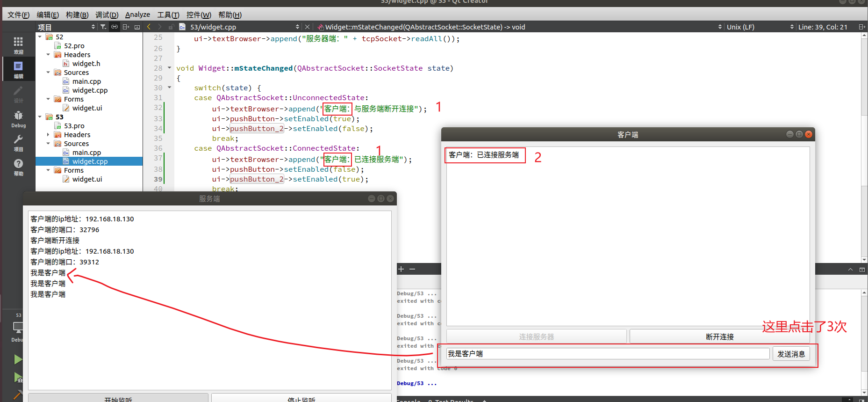Open the 设计 design mode
This screenshot has height=402, width=868.
(x=18, y=94)
